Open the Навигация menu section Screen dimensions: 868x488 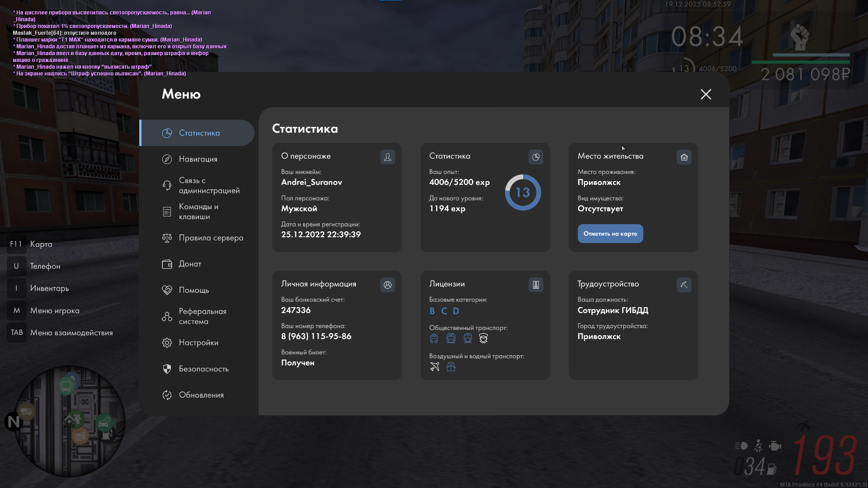point(198,159)
